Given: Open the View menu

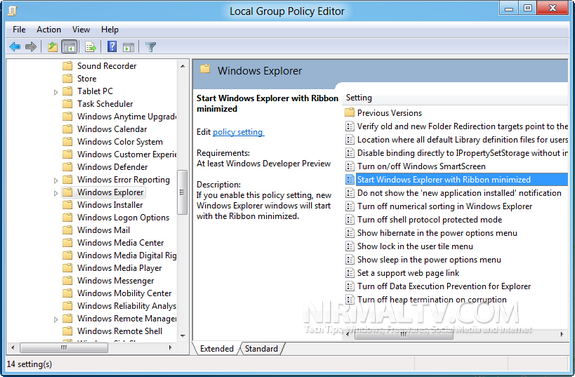Looking at the screenshot, I should coord(81,29).
